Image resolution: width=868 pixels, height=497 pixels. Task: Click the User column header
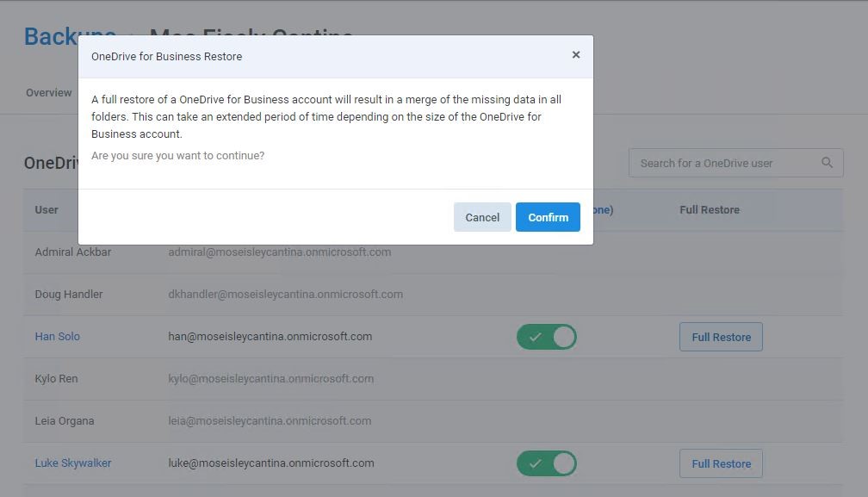pyautogui.click(x=46, y=210)
